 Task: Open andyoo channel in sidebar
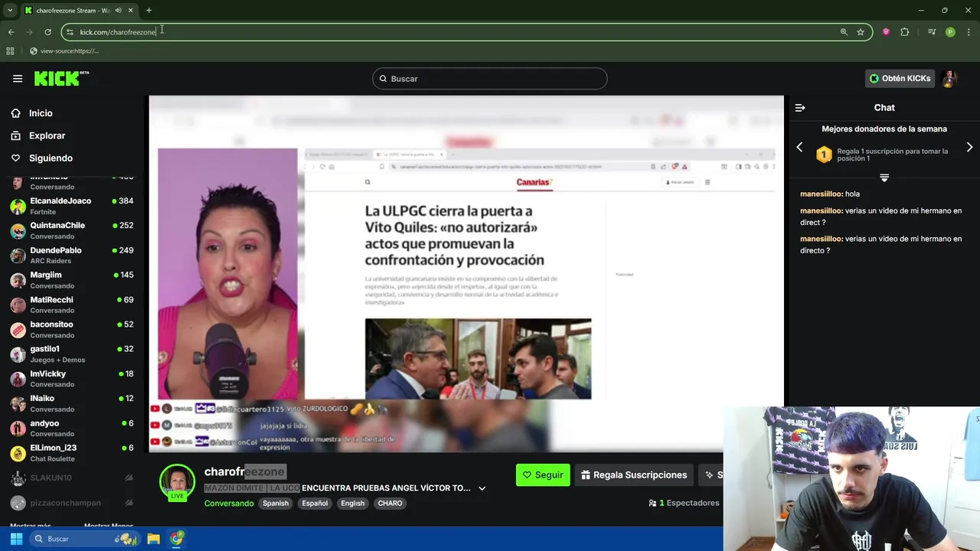click(73, 429)
